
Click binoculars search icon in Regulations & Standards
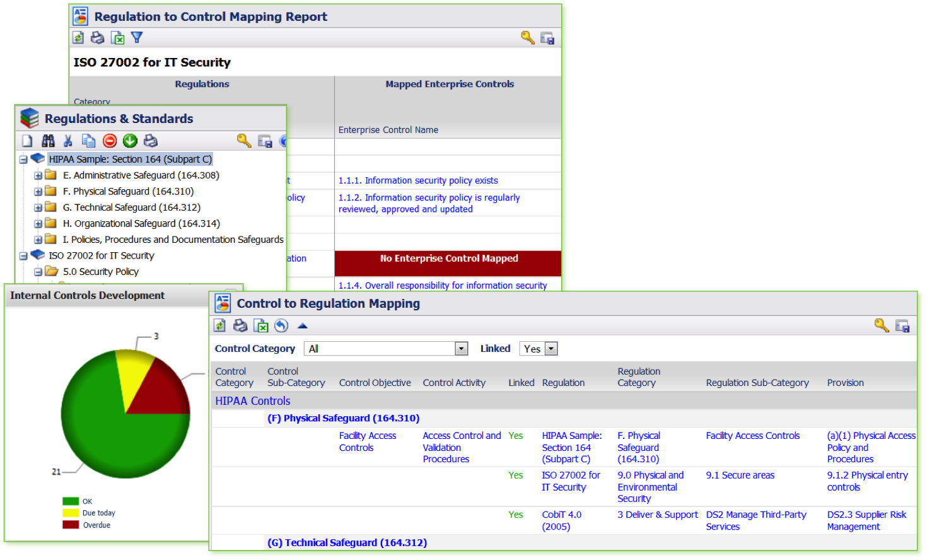pos(48,141)
